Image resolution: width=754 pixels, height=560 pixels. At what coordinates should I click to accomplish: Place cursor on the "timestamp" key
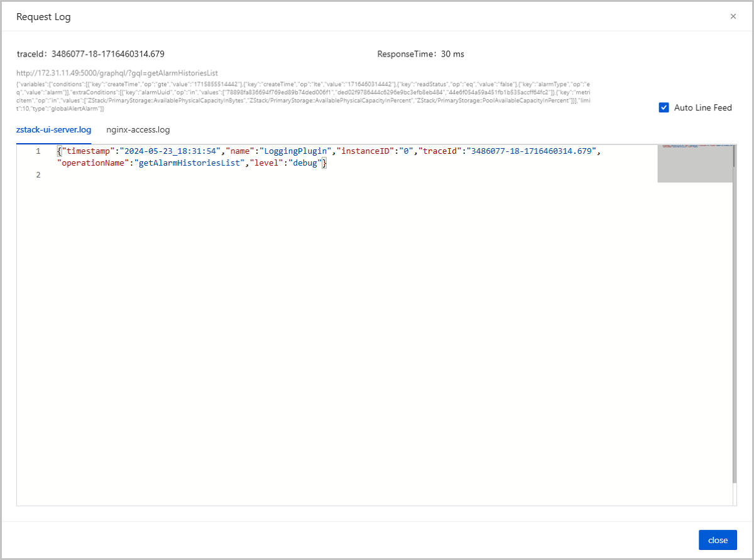[x=87, y=151]
